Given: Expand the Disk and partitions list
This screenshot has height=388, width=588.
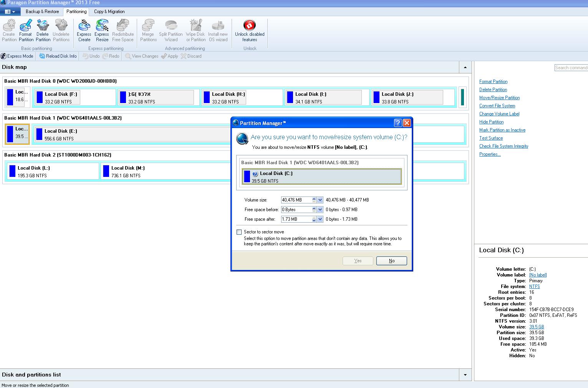Looking at the screenshot, I should [465, 375].
